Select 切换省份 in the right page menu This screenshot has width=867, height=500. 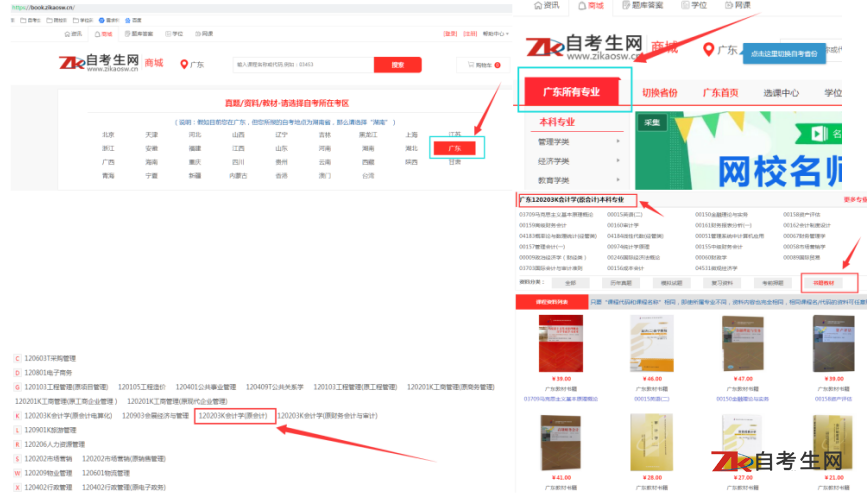click(x=660, y=93)
